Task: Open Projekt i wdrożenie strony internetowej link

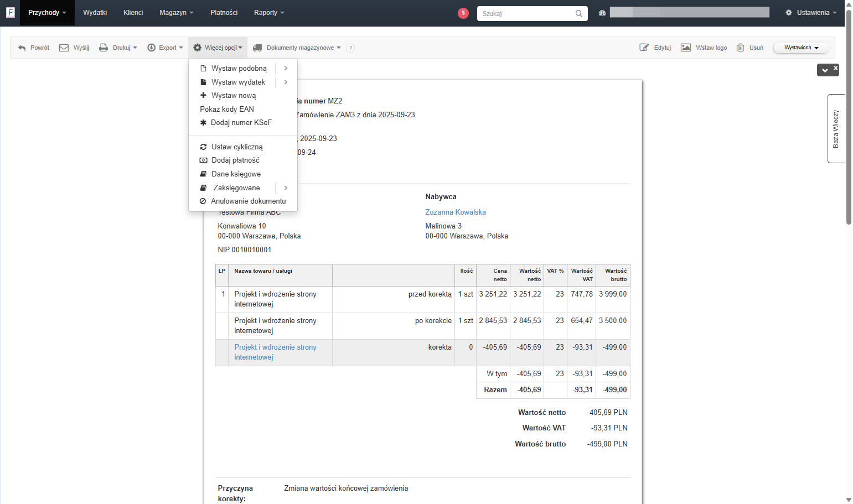Action: tap(275, 352)
